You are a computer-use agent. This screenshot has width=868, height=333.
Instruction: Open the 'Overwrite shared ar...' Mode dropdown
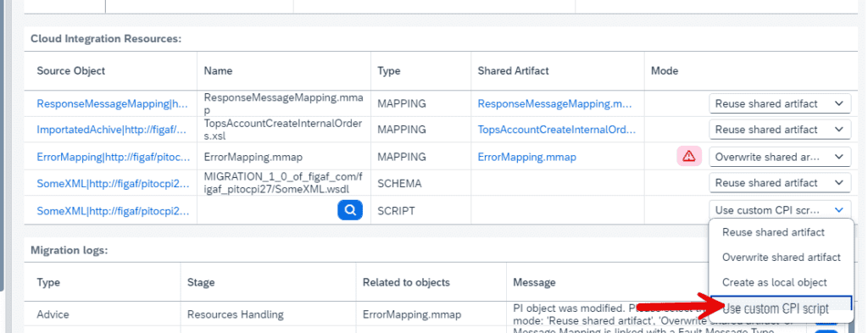coord(780,157)
